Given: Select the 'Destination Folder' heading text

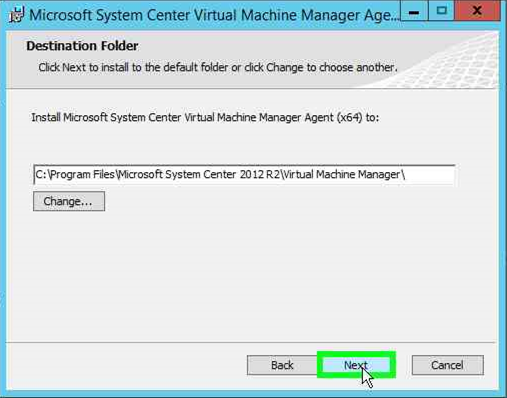Looking at the screenshot, I should pos(82,46).
